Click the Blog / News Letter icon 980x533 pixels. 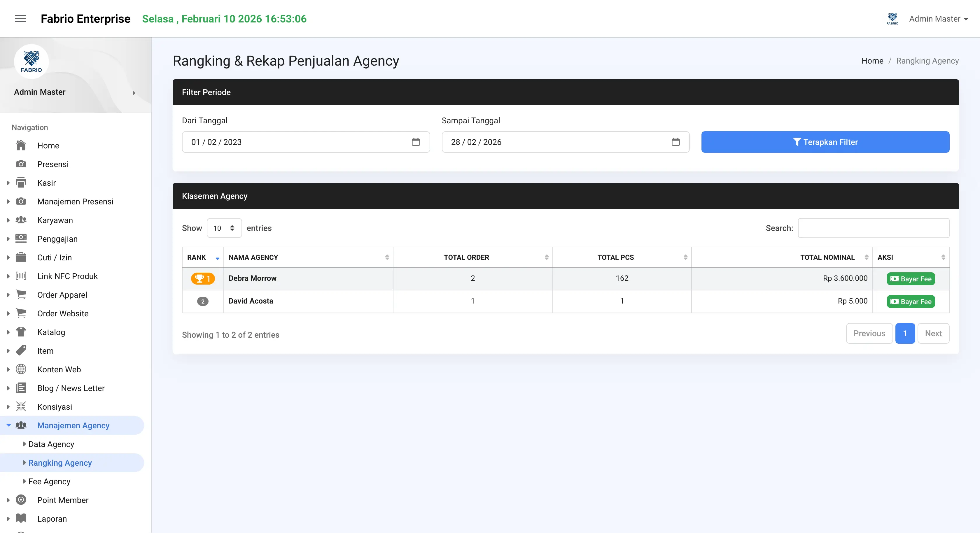(x=21, y=388)
